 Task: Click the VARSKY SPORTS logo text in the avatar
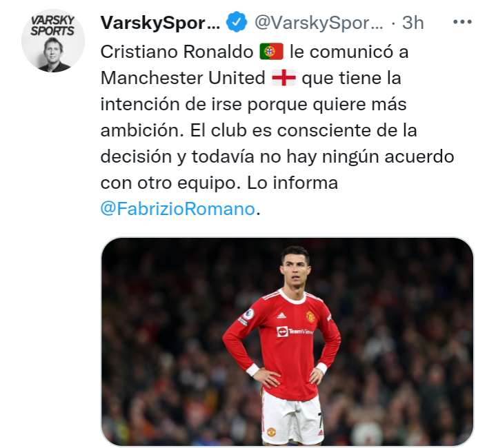[52, 26]
